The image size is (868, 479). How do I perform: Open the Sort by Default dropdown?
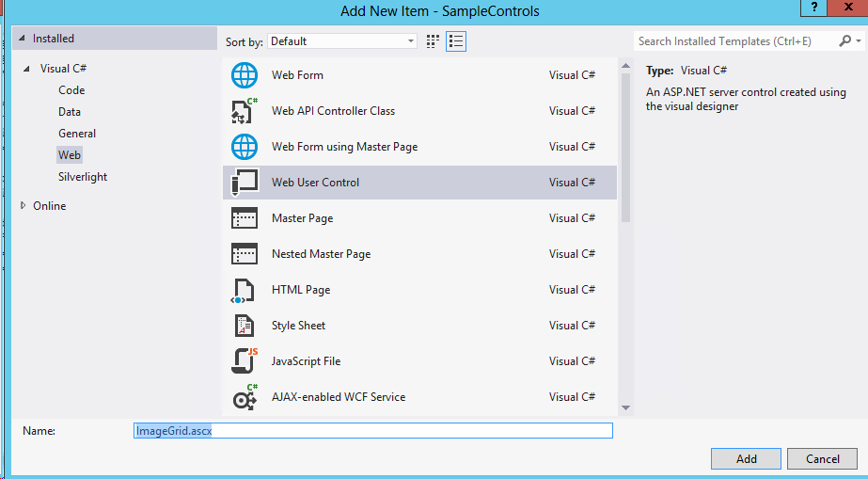pos(342,41)
